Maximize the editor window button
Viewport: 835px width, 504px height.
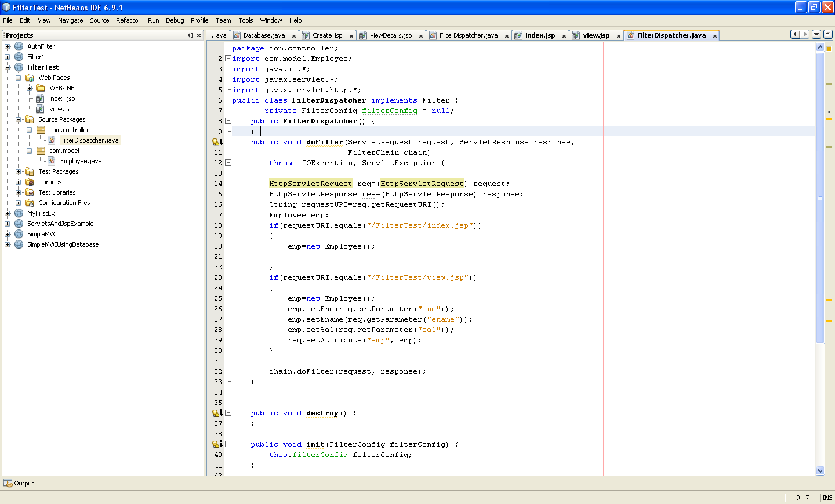coord(828,34)
